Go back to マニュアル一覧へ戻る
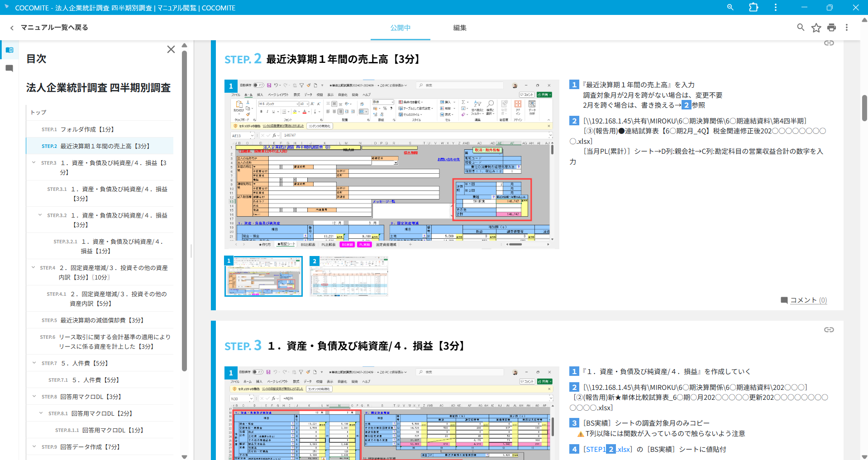This screenshot has height=460, width=868. coord(49,28)
